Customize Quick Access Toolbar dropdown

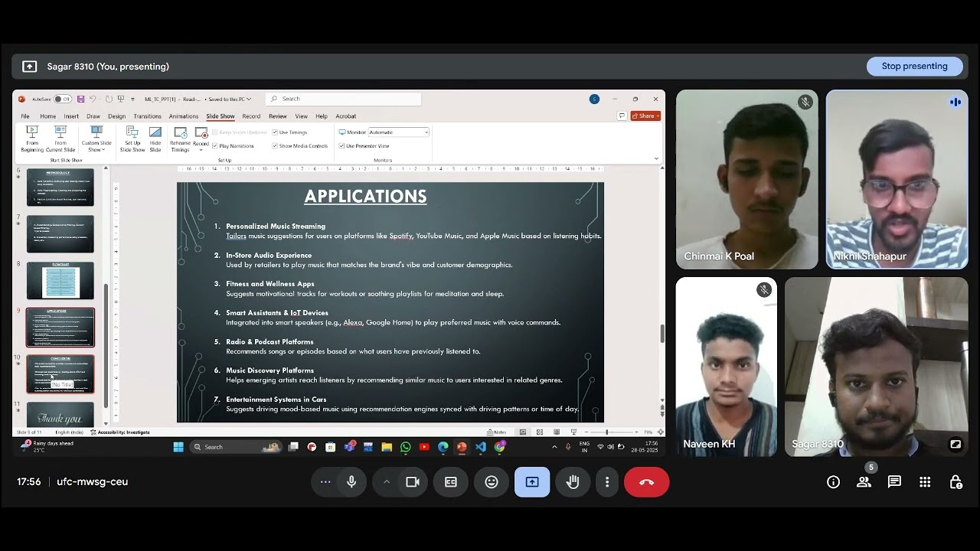[131, 99]
